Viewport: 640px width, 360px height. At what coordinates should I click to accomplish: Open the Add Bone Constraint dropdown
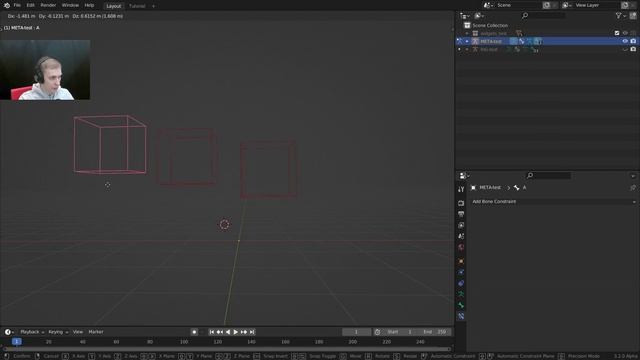pos(553,202)
